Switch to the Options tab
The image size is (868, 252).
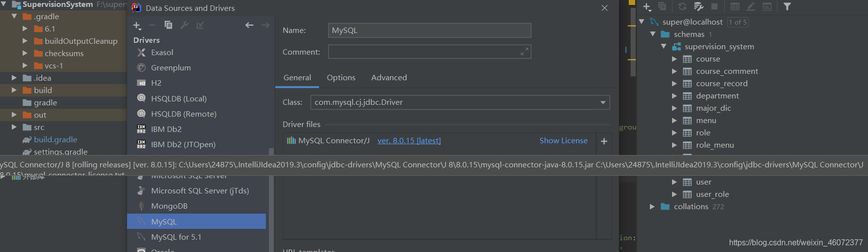[341, 77]
